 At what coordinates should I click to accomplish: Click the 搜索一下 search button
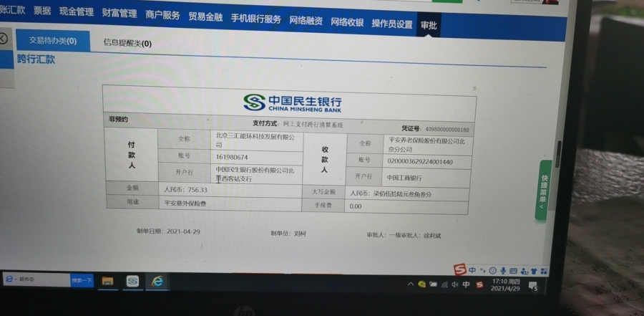click(x=82, y=280)
